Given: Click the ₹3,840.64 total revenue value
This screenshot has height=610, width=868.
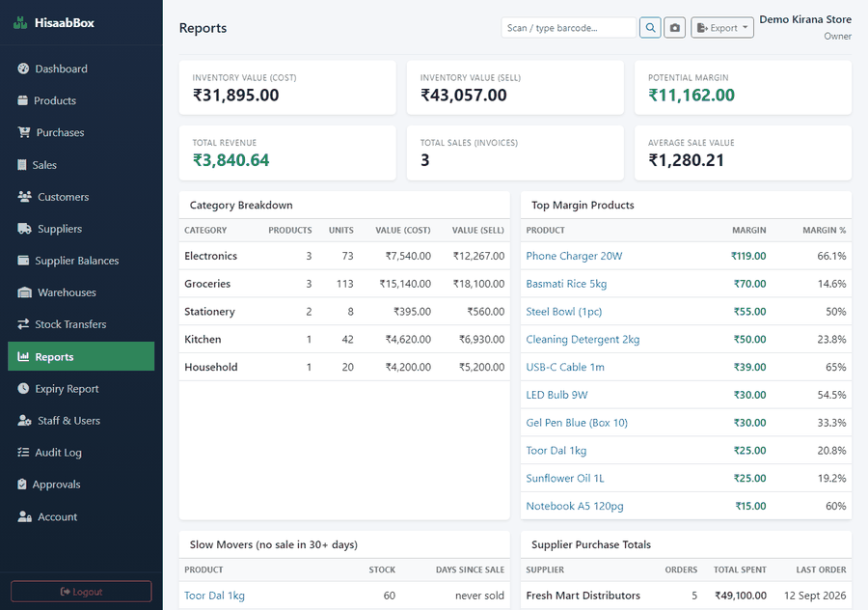Looking at the screenshot, I should (231, 160).
